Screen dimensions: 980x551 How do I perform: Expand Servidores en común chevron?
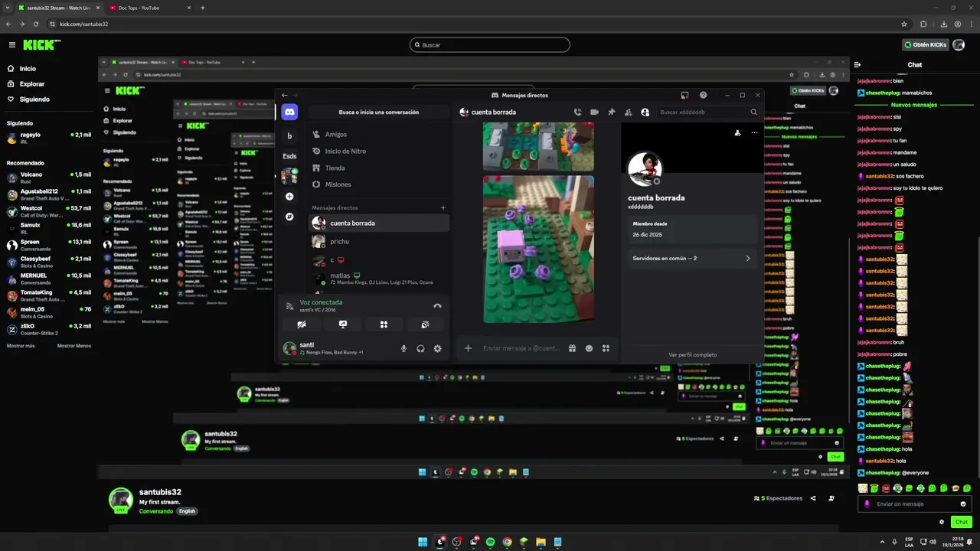[x=748, y=259]
